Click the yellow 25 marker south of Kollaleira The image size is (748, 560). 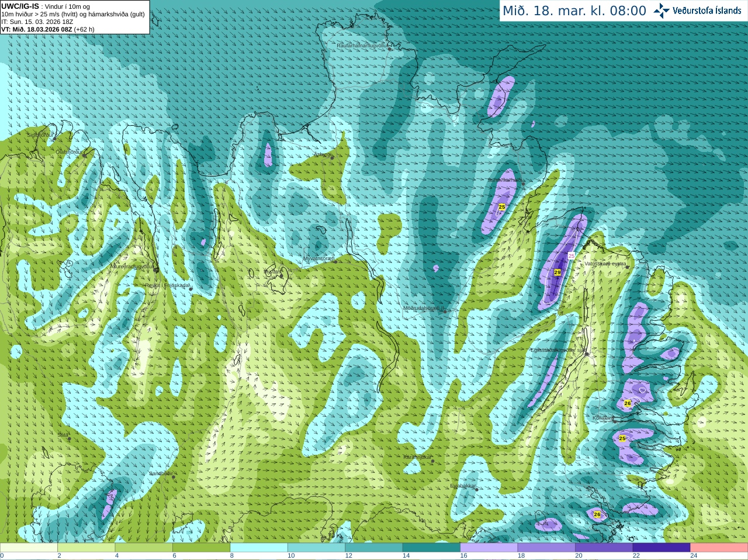[622, 438]
